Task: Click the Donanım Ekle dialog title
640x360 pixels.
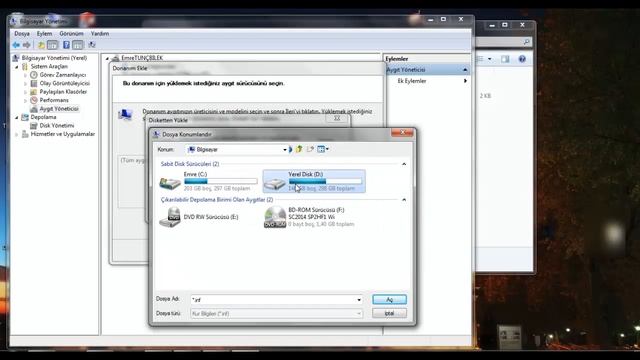Action: 130,68
